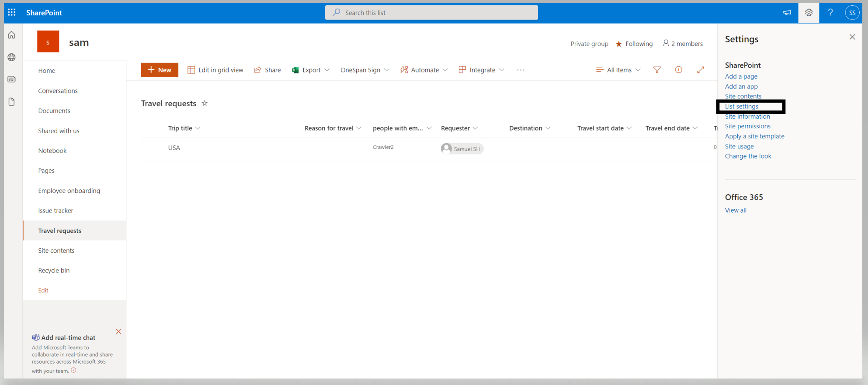Open the All Items view dropdown
The image size is (868, 385).
pyautogui.click(x=618, y=70)
